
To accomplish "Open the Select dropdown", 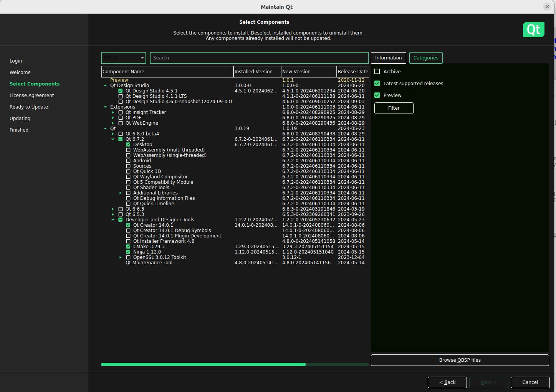I will click(124, 58).
